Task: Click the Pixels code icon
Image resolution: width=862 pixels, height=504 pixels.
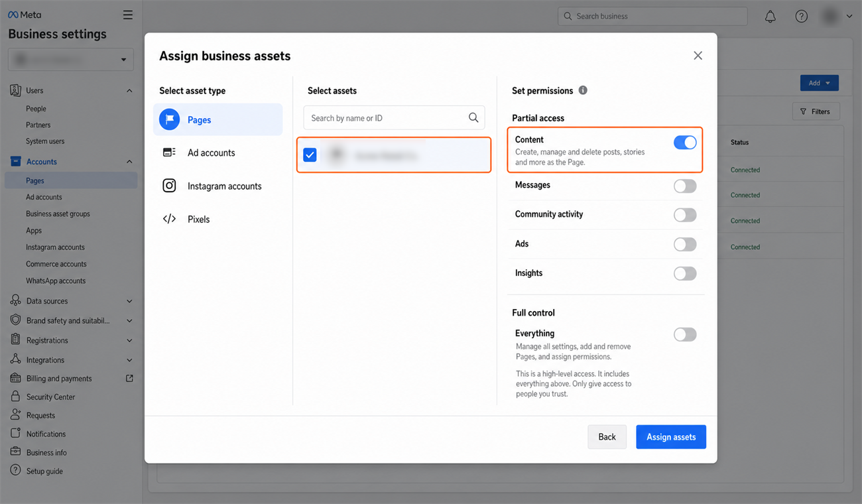Action: 169,219
